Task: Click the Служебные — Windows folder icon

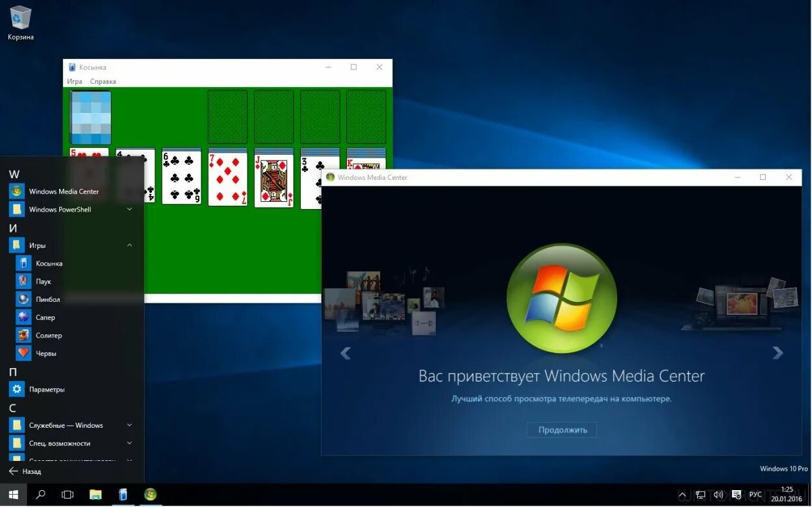Action: tap(17, 425)
